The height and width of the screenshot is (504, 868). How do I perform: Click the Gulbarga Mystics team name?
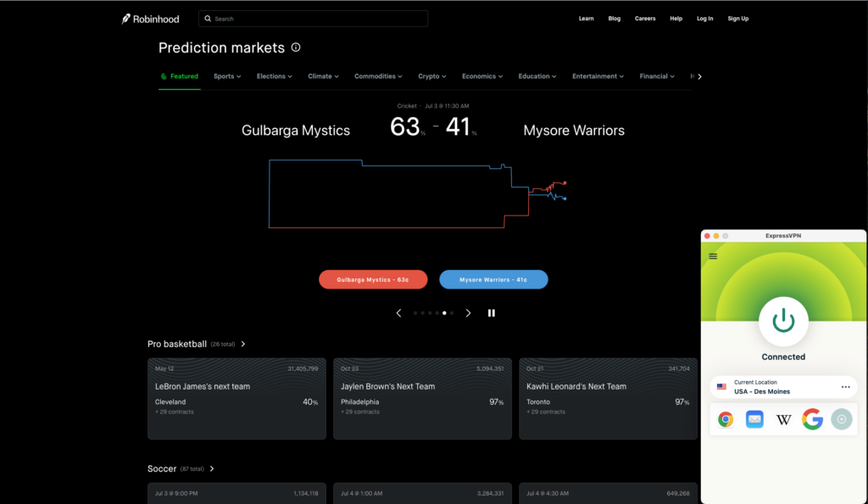296,130
